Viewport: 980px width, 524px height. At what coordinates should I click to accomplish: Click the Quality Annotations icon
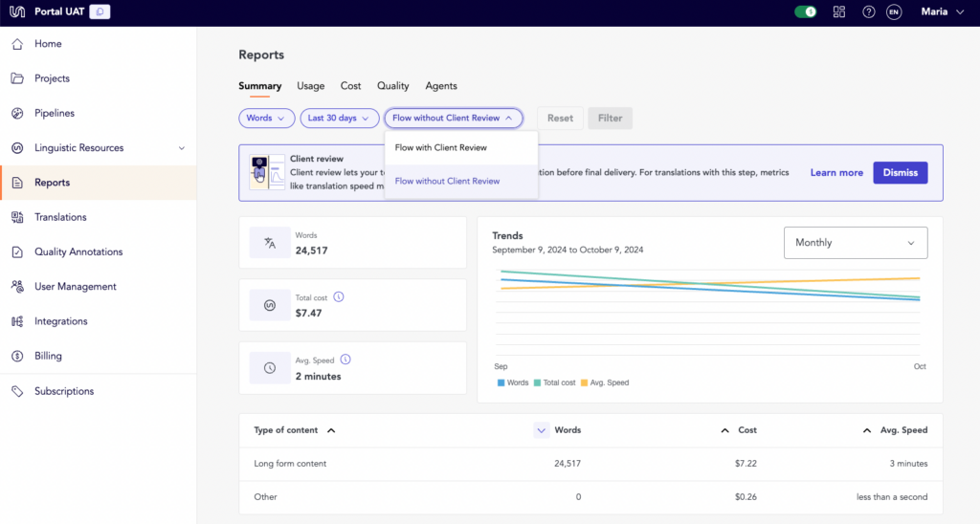point(17,251)
